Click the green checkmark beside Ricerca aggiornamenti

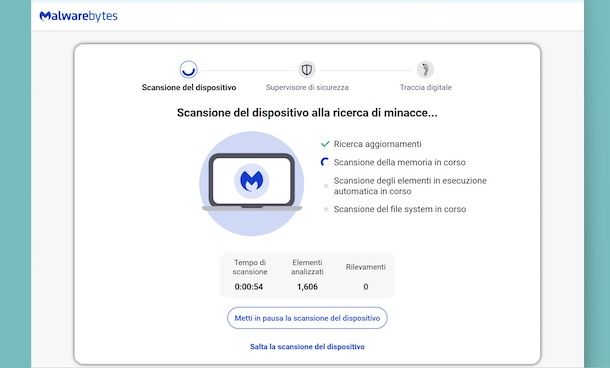point(325,144)
